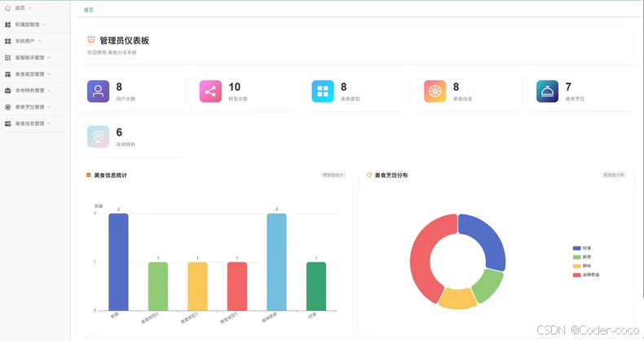The width and height of the screenshot is (644, 341).
Task: Toggle the yellow legend swatch in donut legend
Action: [576, 266]
